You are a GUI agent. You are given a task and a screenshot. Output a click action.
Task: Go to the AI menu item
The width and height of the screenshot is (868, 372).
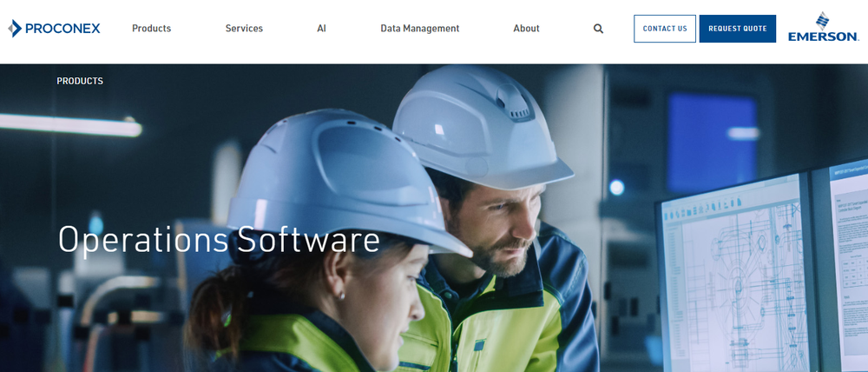[x=322, y=29]
